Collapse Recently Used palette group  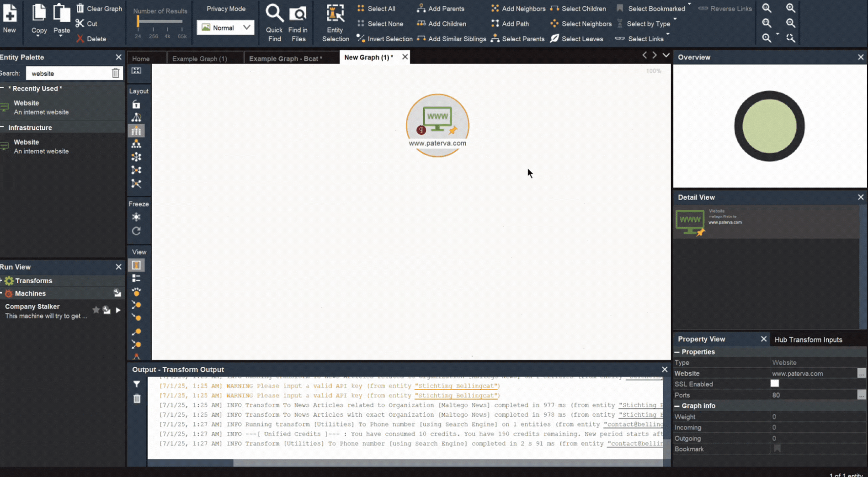[x=3, y=88]
